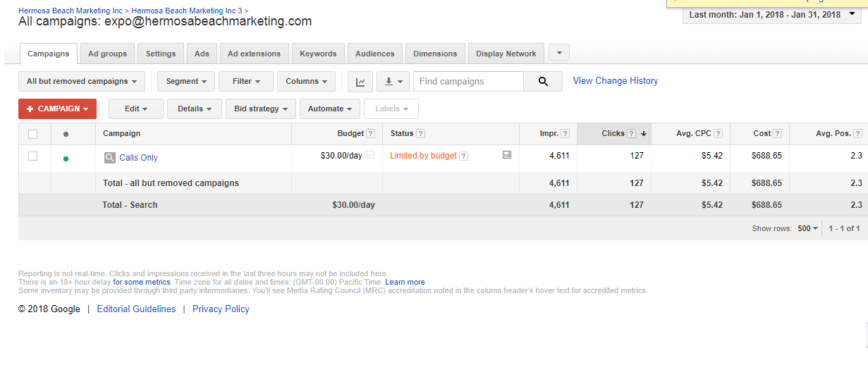Click the search magnifier icon button
The image size is (868, 365).
(543, 82)
